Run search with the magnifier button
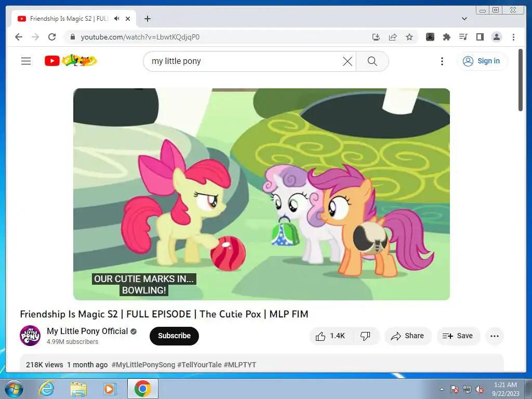 372,61
